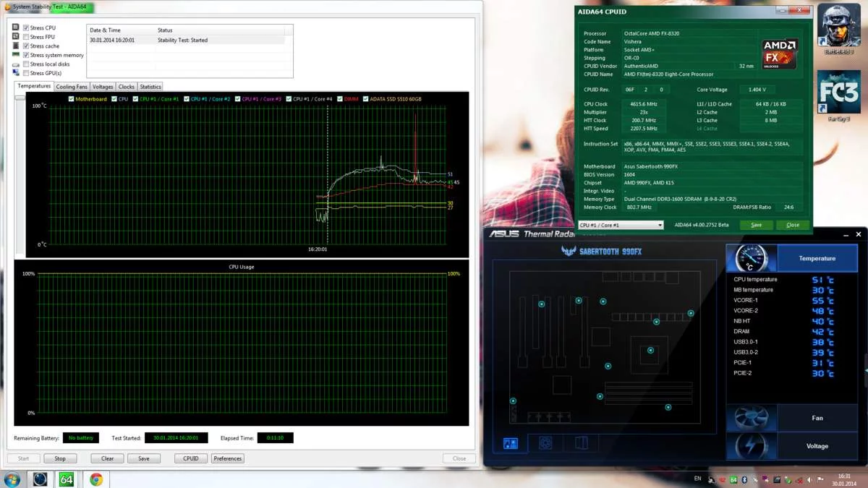The width and height of the screenshot is (868, 488).
Task: Click the Preferences button
Action: [228, 458]
